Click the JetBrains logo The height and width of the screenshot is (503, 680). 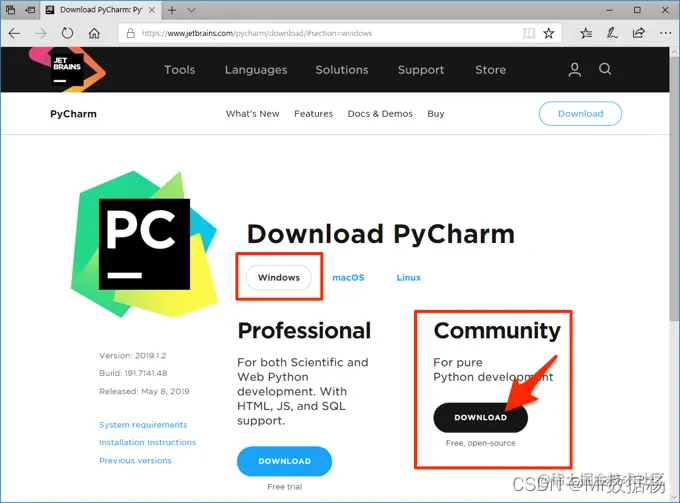pos(67,69)
